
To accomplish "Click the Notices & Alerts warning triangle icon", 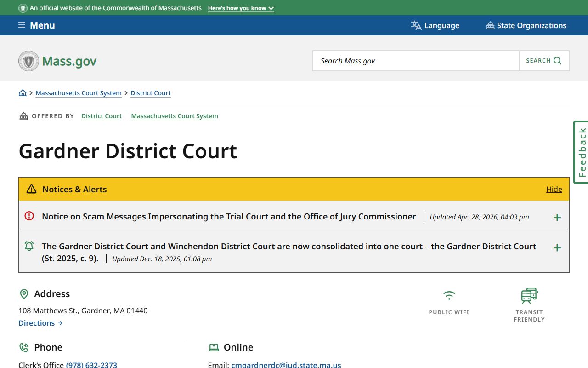I will (31, 189).
